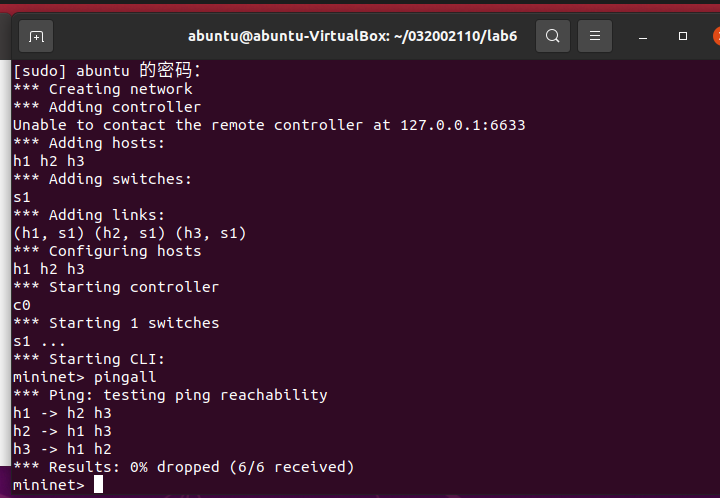Click the mininet prompt cursor block
Viewport: 720px width, 498px height.
pos(98,484)
